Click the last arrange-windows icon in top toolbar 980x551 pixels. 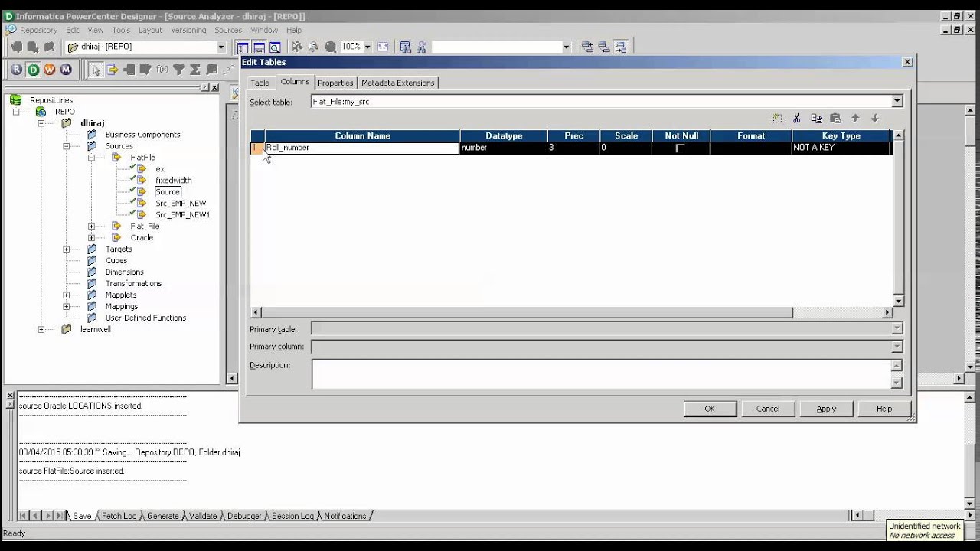point(621,47)
